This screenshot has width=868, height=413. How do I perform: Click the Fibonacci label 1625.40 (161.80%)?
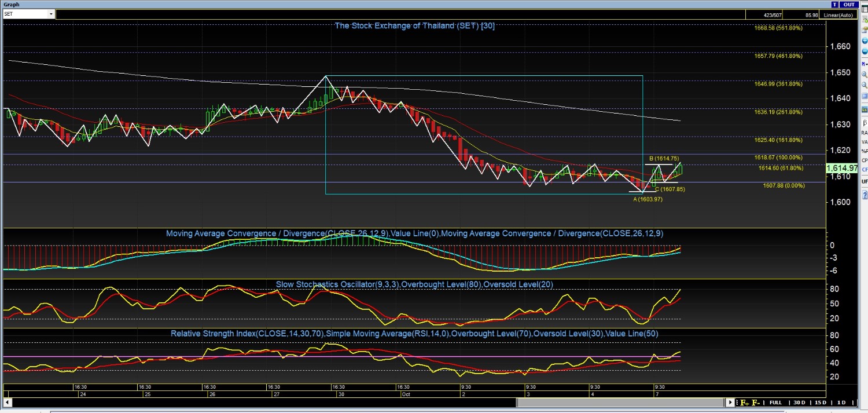pyautogui.click(x=778, y=140)
